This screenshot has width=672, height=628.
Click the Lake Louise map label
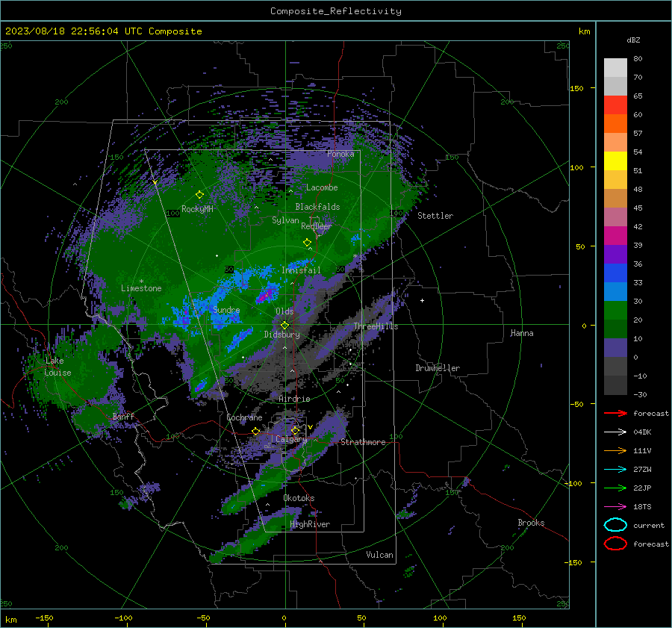pyautogui.click(x=57, y=367)
